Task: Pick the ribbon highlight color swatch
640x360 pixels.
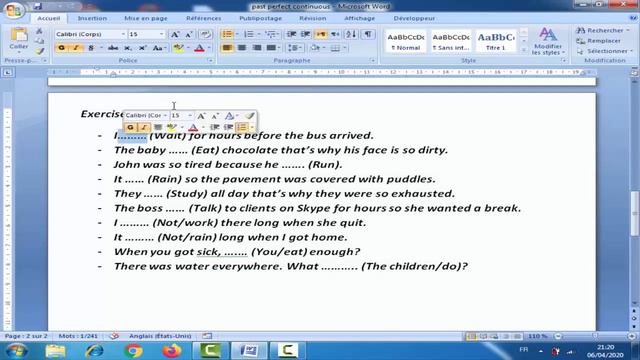Action: pyautogui.click(x=178, y=48)
